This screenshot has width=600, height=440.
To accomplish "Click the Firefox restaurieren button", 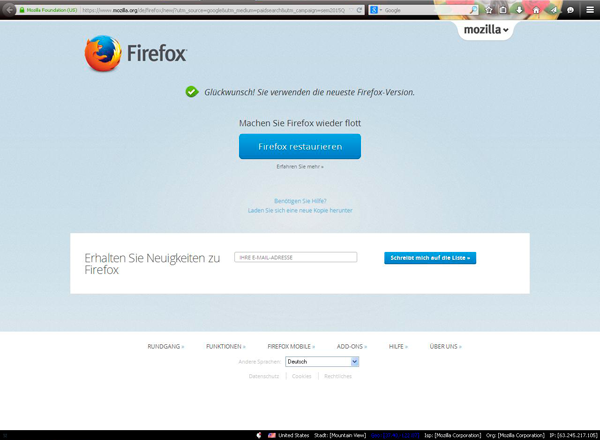I will pyautogui.click(x=300, y=146).
